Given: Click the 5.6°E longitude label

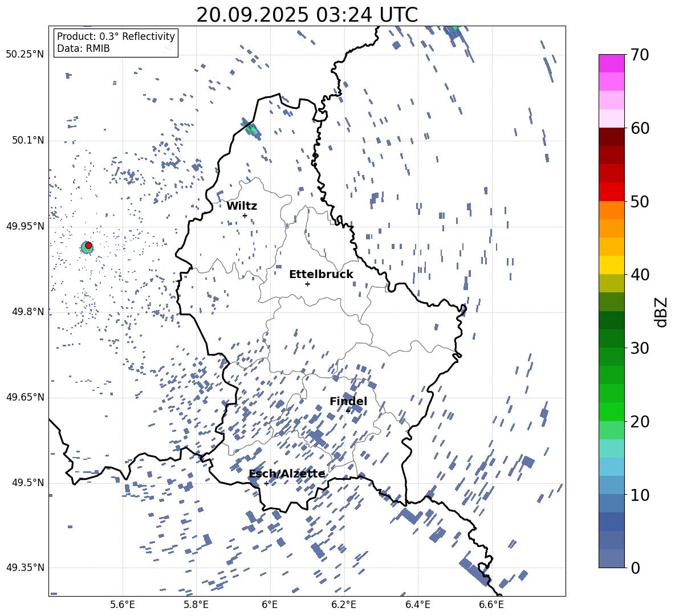Looking at the screenshot, I should coord(123,605).
